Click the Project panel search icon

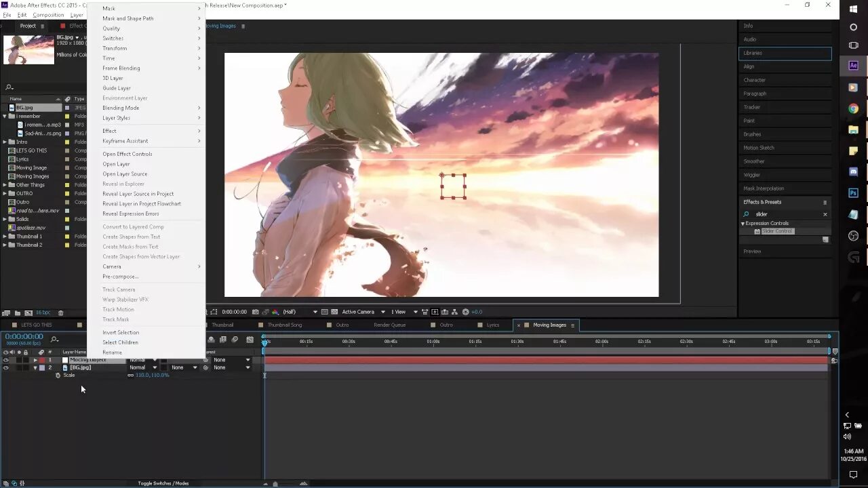(x=9, y=87)
